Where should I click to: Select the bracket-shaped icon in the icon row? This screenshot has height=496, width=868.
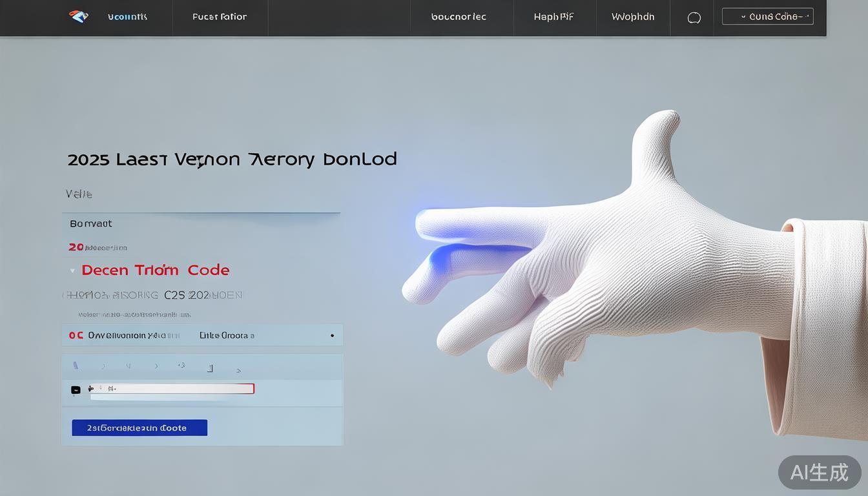point(210,368)
